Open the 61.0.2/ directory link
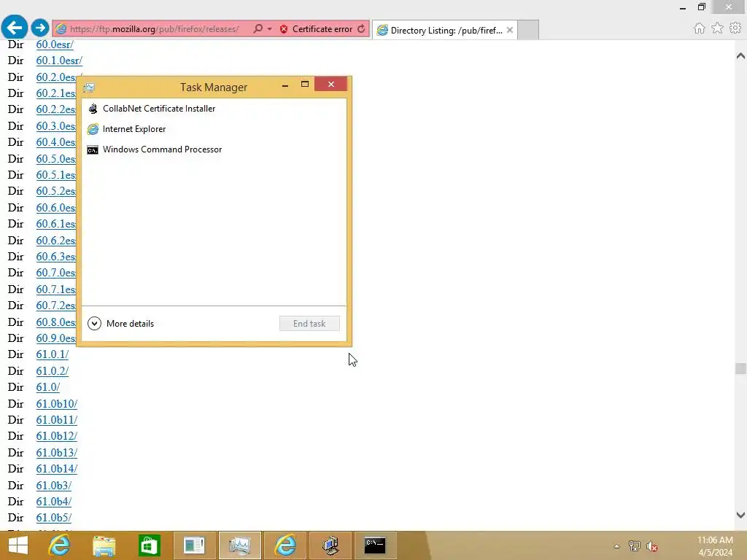 click(53, 371)
